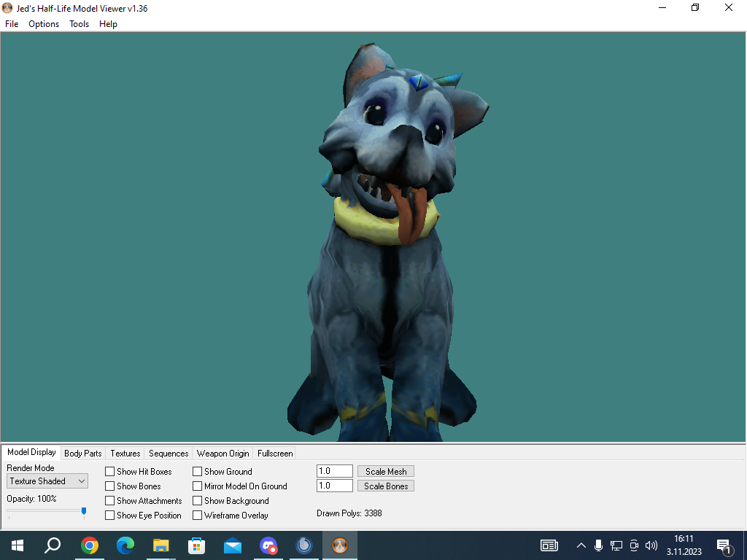Open network settings tray icon

tap(616, 545)
